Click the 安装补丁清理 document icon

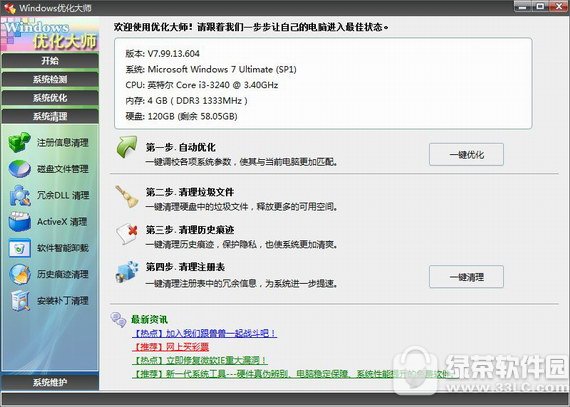[x=20, y=301]
